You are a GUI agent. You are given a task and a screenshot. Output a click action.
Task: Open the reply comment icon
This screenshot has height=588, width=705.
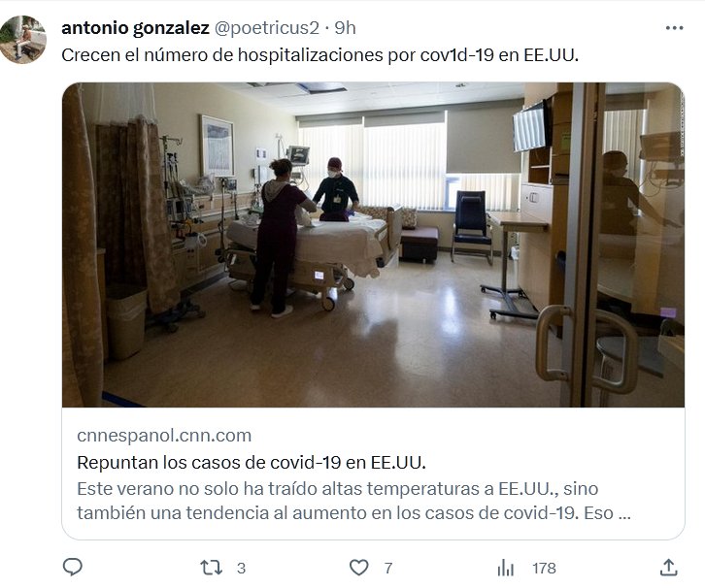pos(73,568)
